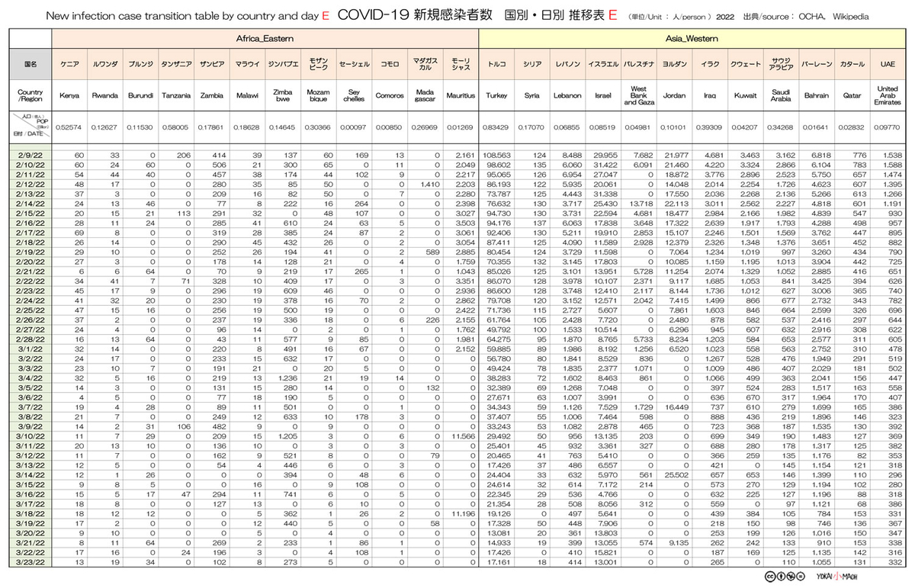Image resolution: width=915 pixels, height=588 pixels.
Task: Click the red E after 推移表 in the title
Action: (615, 15)
